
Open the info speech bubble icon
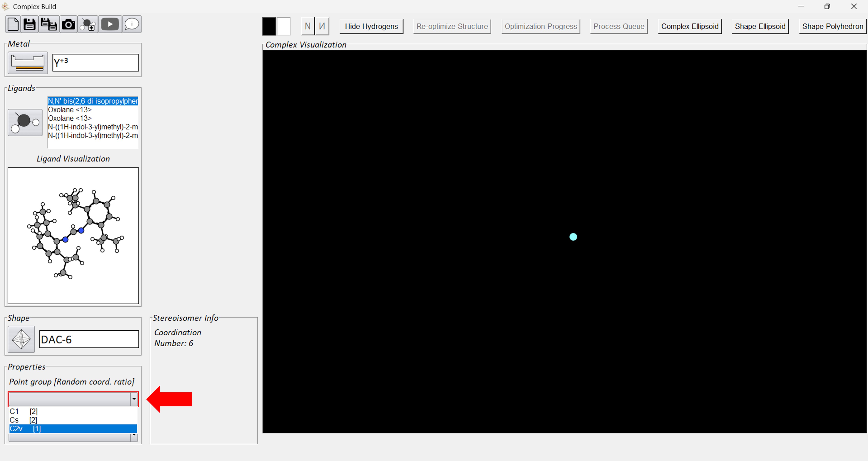pyautogui.click(x=131, y=24)
